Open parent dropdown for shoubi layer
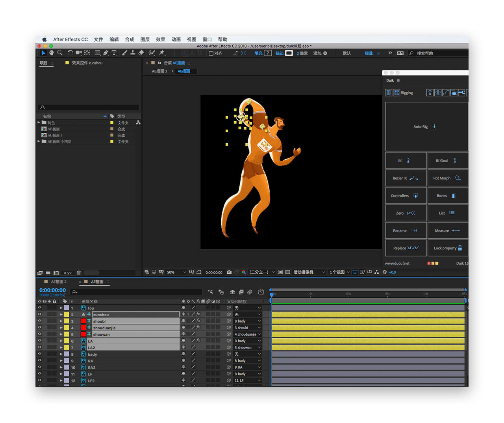Viewport: 504px width, 423px height. click(x=248, y=321)
